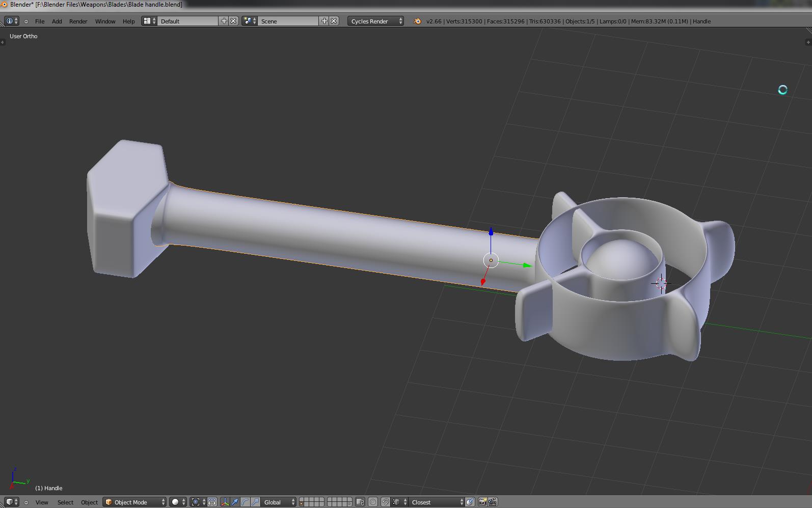Select the translate manipulator arrow icon

tap(235, 502)
